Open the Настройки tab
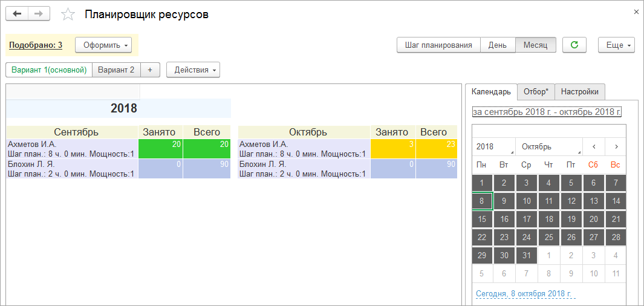Viewport: 644px width, 306px height. [579, 92]
